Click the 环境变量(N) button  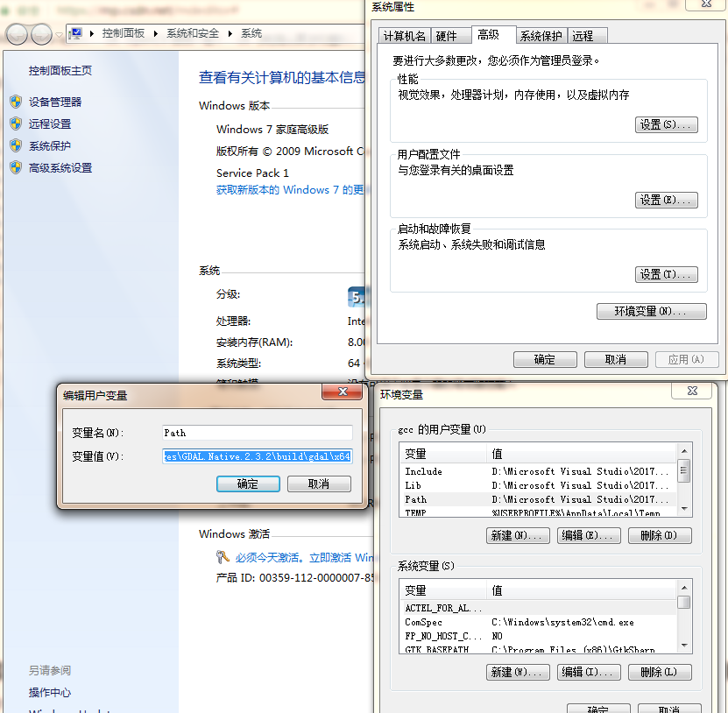point(651,311)
